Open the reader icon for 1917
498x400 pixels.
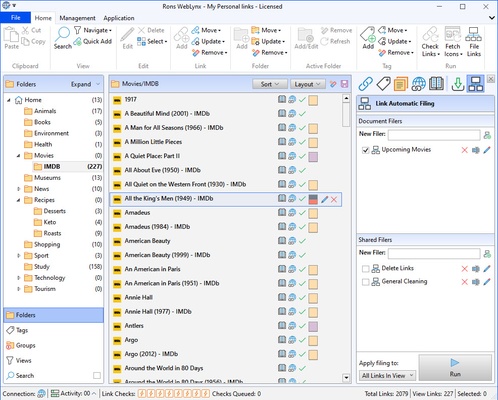click(x=282, y=99)
